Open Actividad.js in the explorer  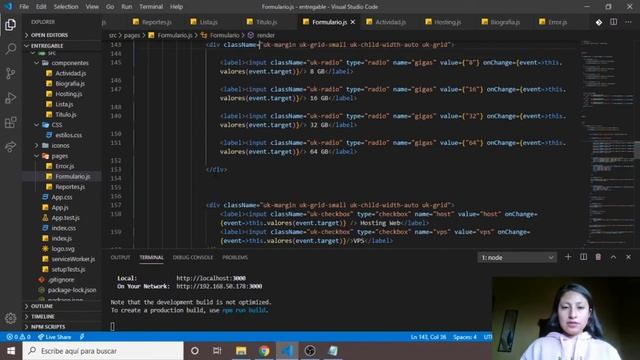point(70,73)
